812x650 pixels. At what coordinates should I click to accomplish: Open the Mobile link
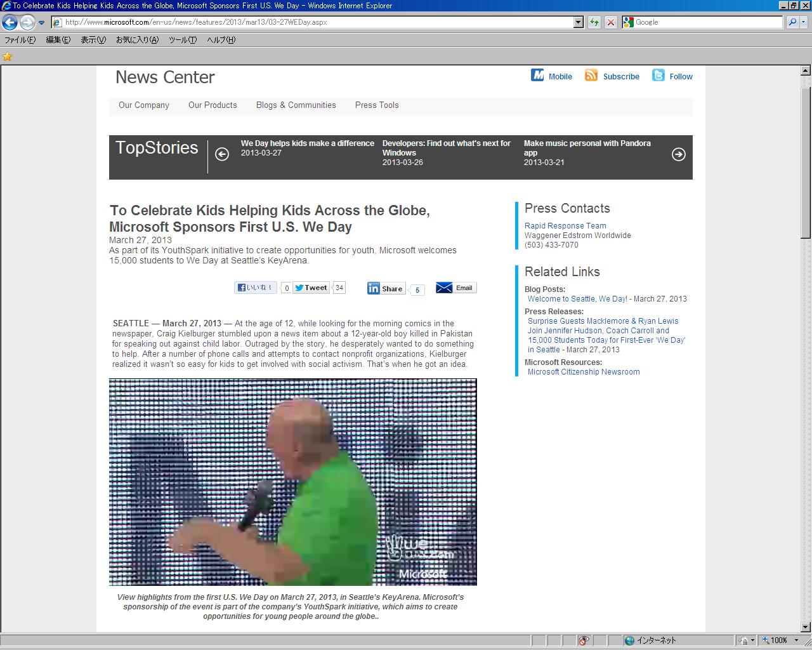(x=560, y=77)
